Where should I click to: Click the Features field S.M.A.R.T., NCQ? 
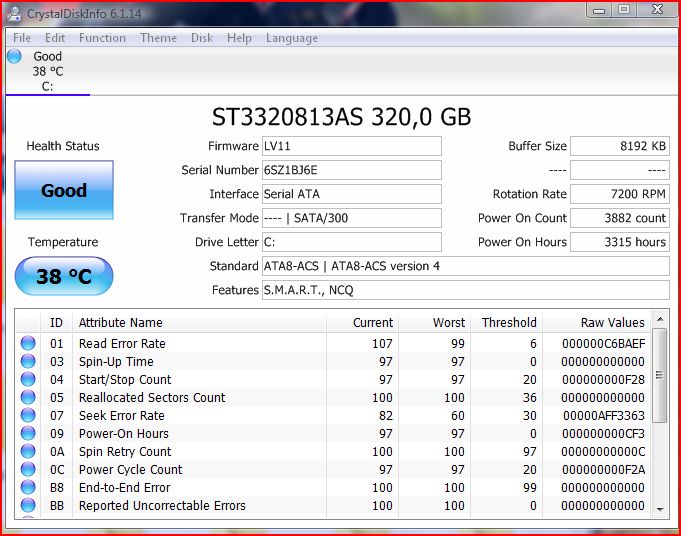[x=466, y=290]
